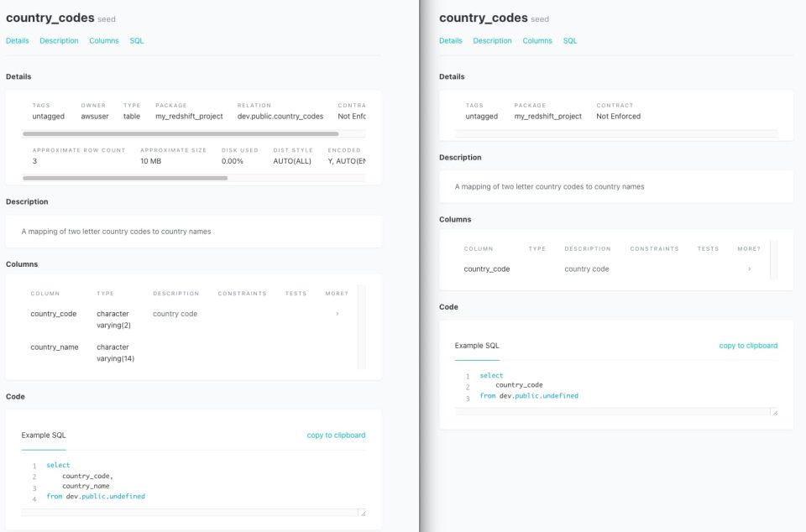Viewport: 806px width, 532px height.
Task: Expand country_code row chevron in right panel
Action: coord(749,269)
